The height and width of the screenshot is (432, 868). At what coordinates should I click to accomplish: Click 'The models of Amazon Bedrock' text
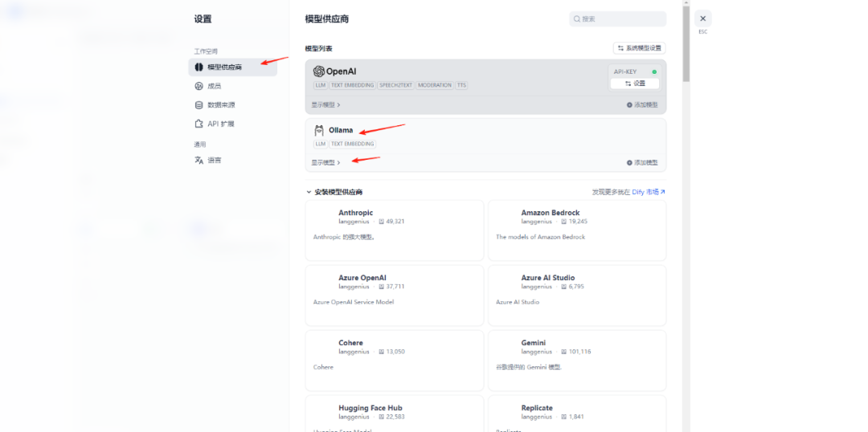point(540,237)
